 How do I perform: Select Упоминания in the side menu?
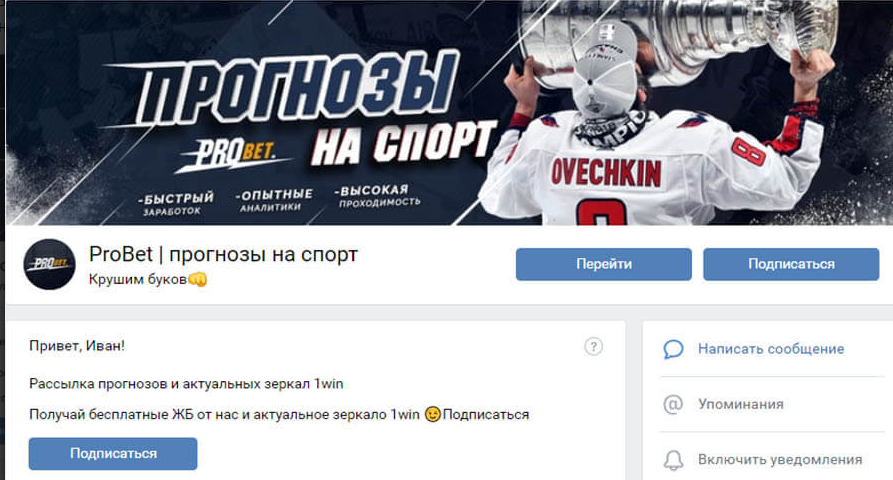[741, 404]
